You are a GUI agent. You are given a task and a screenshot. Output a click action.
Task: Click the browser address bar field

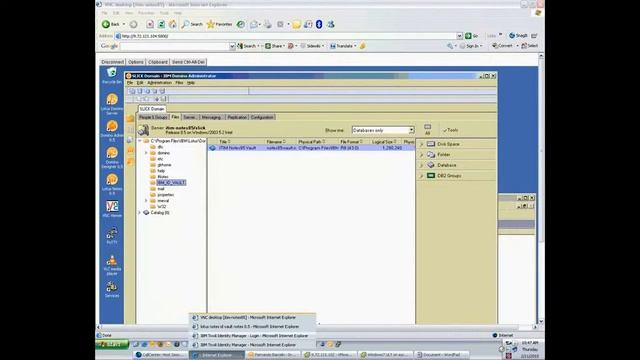click(x=286, y=36)
